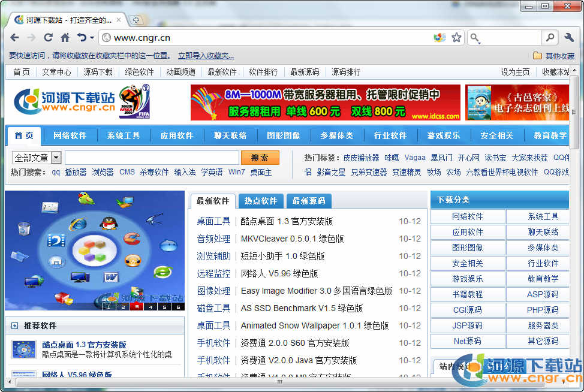This screenshot has height=392, width=584.
Task: Close the 河源下载站 browser tab
Action: (119, 20)
